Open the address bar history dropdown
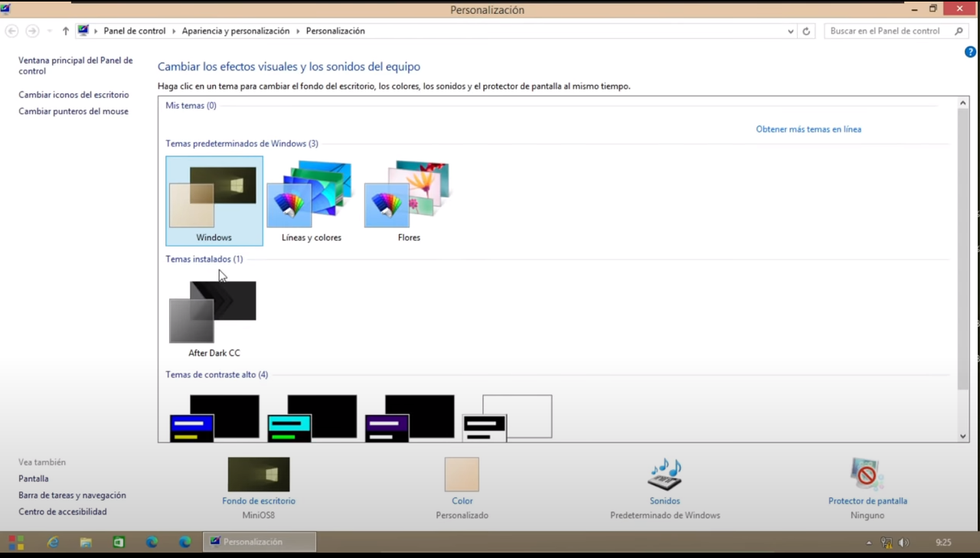 790,31
